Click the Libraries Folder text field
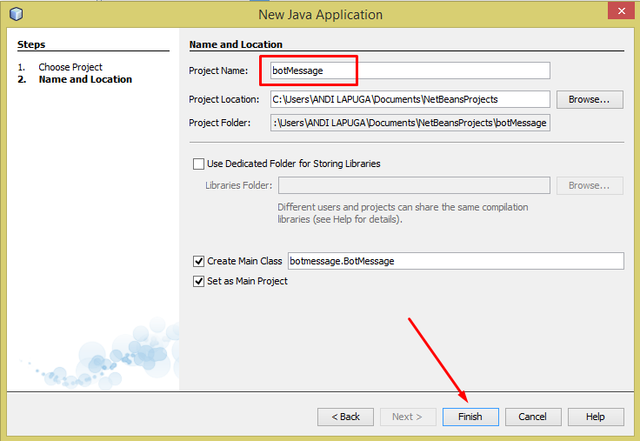 pyautogui.click(x=414, y=185)
